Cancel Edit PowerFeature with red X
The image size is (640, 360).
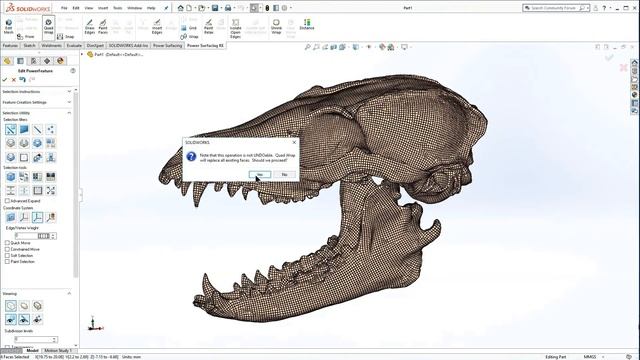(13, 80)
